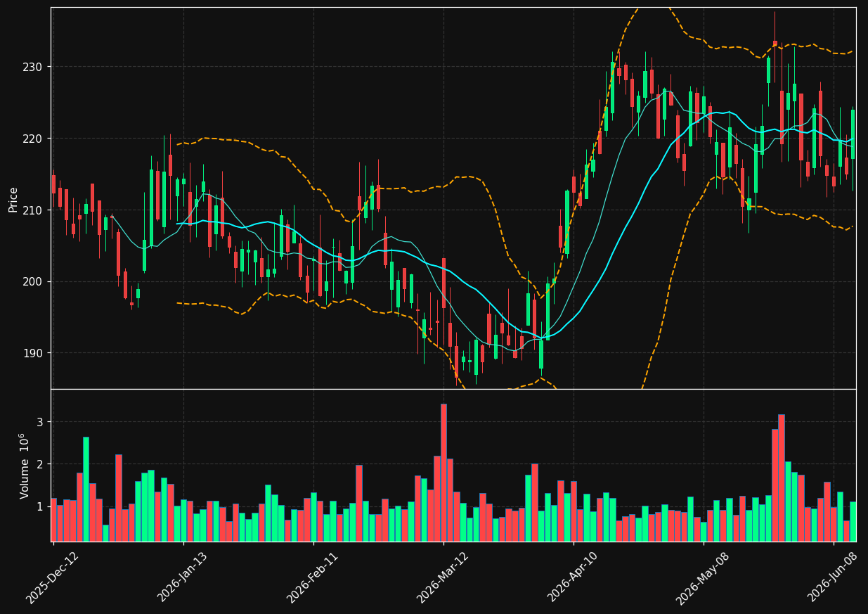Click the 210 price axis label
The image size is (868, 614).
click(x=32, y=210)
